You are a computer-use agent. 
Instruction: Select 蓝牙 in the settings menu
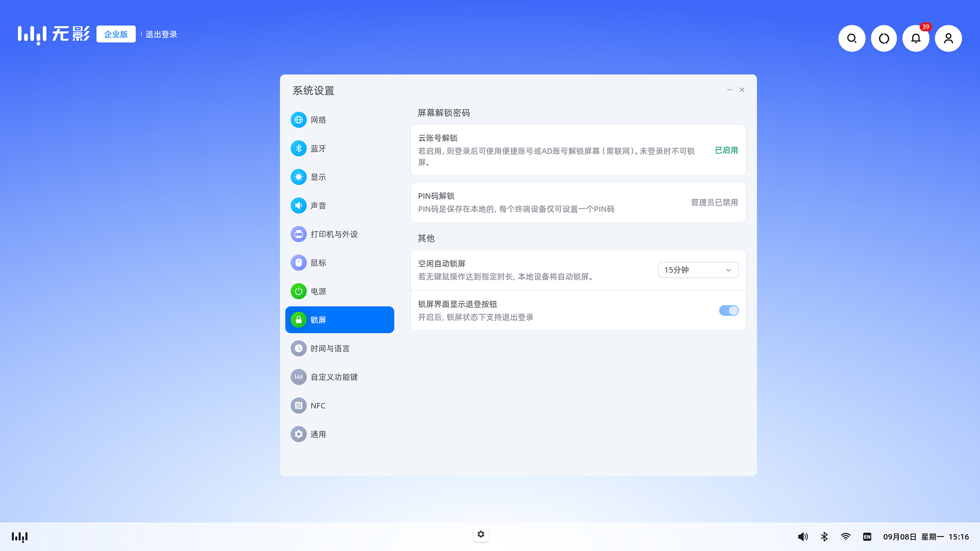339,149
